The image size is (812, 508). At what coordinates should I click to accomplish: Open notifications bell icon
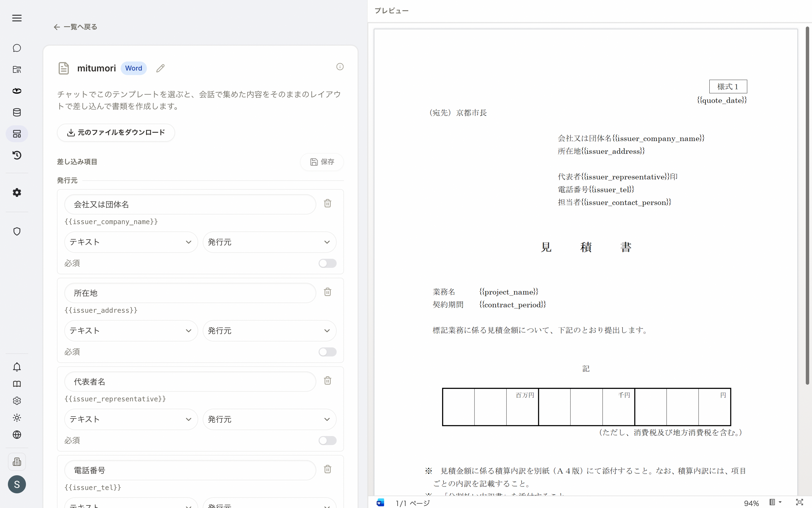pos(17,367)
